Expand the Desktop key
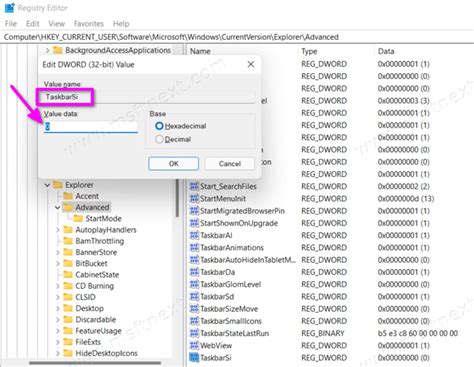474x367 pixels. (57, 308)
